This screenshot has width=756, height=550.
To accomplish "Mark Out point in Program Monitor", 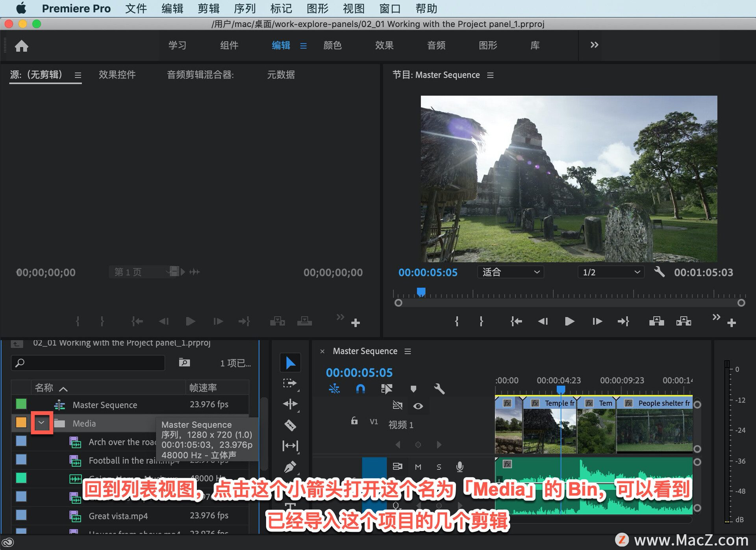I will click(x=481, y=321).
